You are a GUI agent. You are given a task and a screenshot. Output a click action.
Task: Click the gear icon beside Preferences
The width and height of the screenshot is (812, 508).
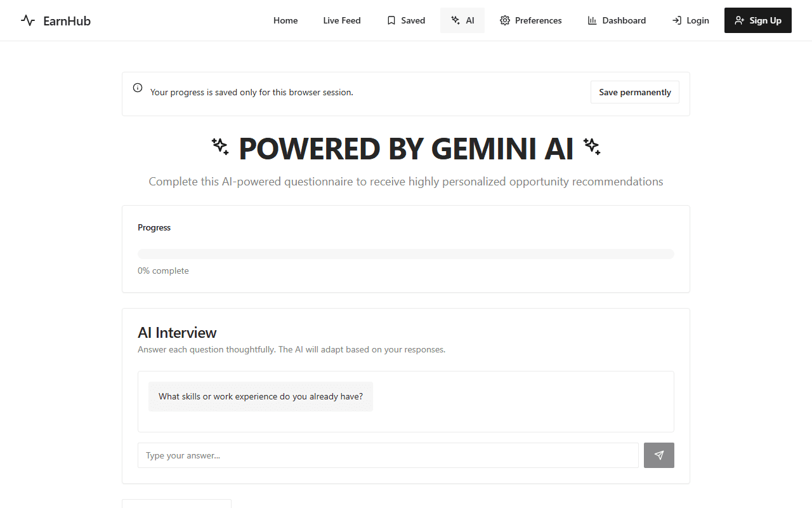(x=505, y=20)
